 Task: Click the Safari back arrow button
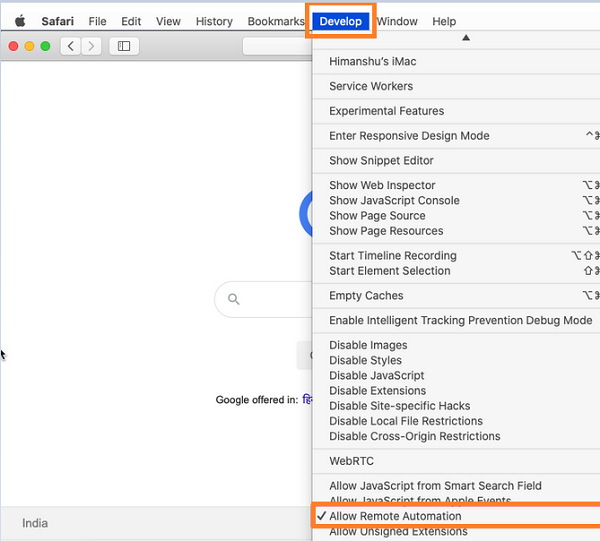70,46
